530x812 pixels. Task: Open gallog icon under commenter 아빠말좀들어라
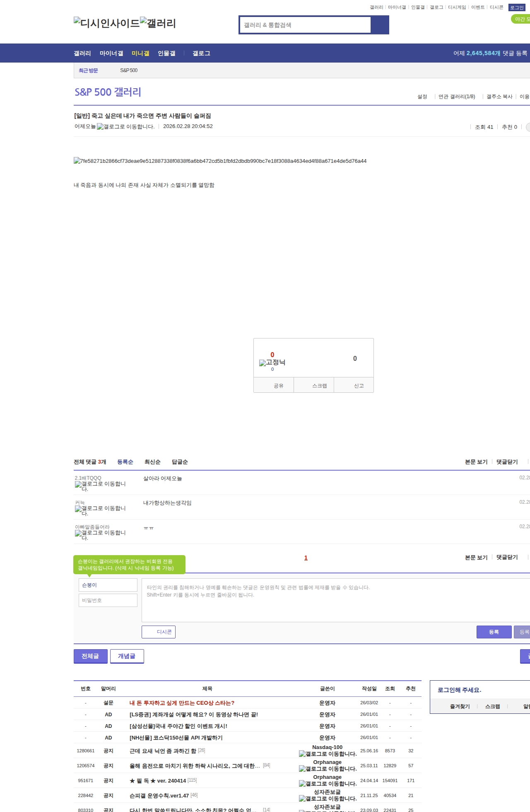point(100,535)
